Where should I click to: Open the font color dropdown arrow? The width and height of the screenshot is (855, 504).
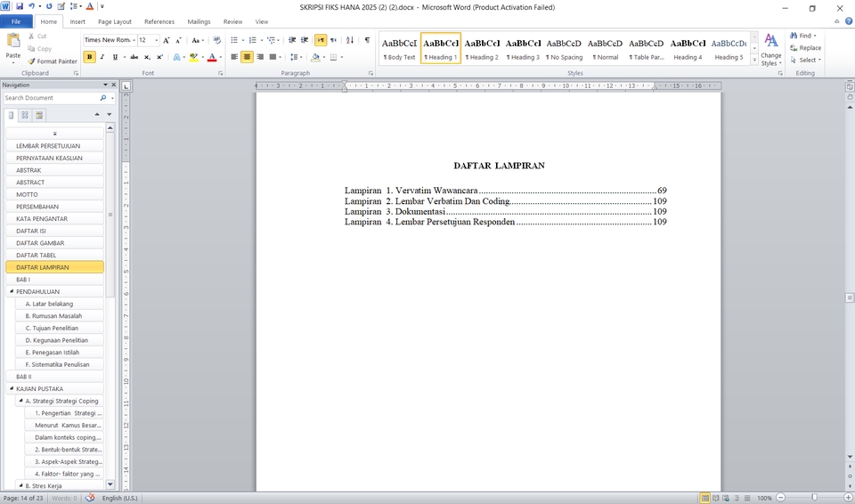tap(220, 57)
